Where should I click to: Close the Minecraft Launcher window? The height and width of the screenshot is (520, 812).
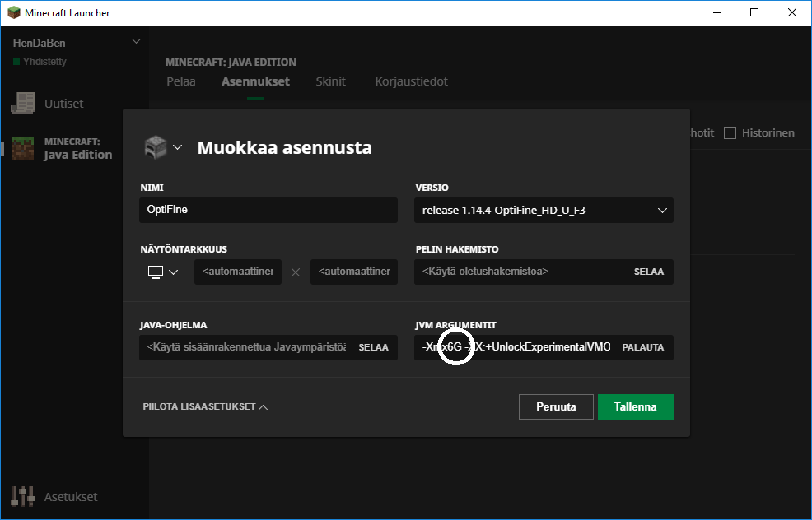coord(791,12)
